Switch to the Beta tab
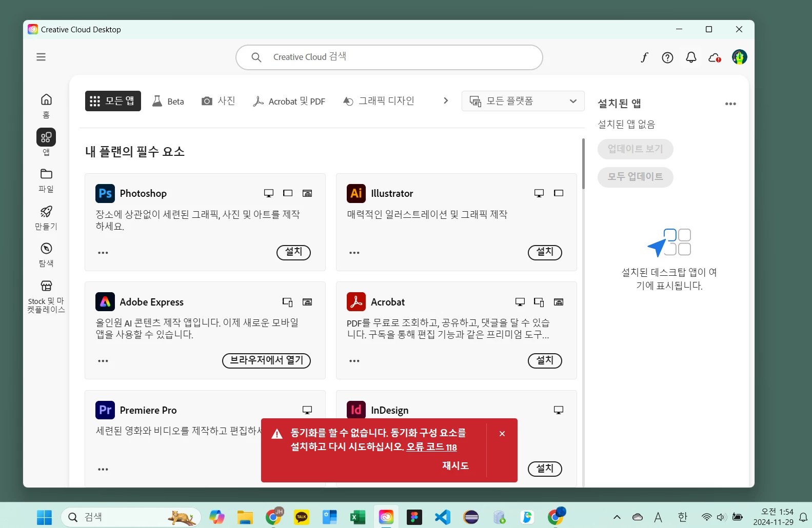The width and height of the screenshot is (812, 528). [168, 101]
